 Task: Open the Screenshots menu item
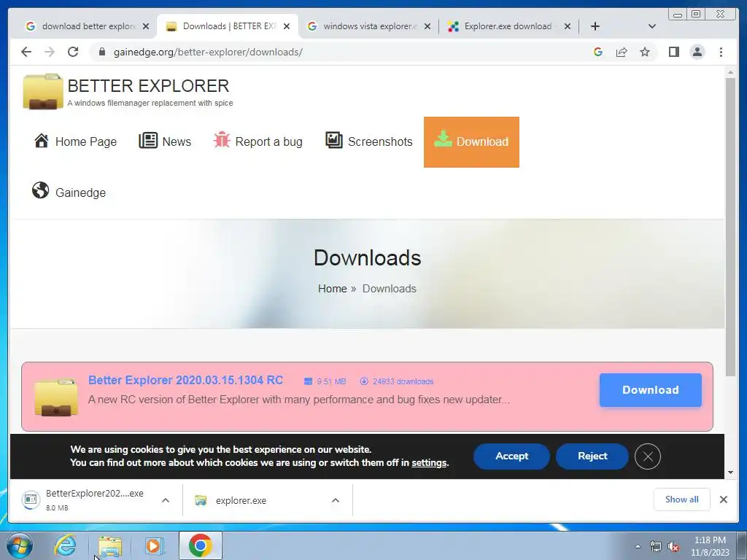click(368, 141)
